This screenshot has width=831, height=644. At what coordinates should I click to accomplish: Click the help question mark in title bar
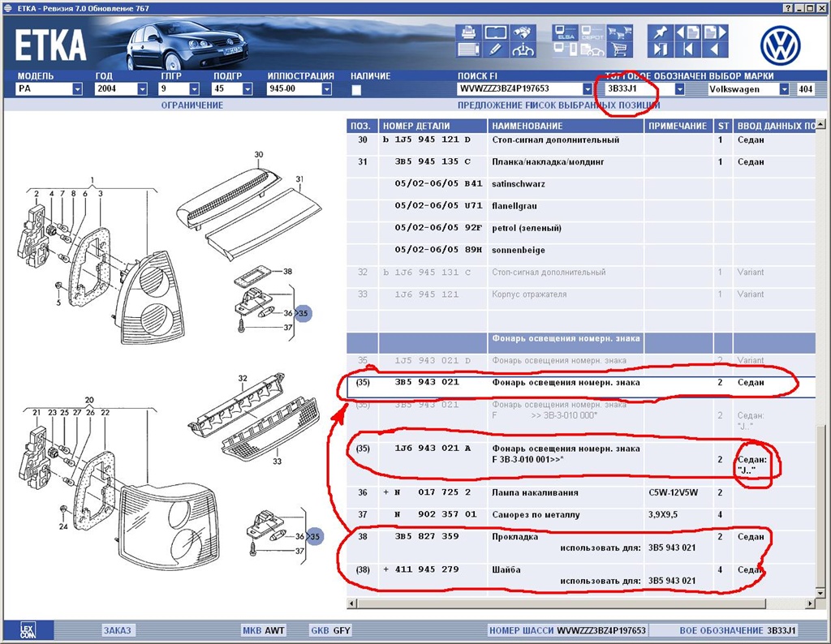click(789, 8)
